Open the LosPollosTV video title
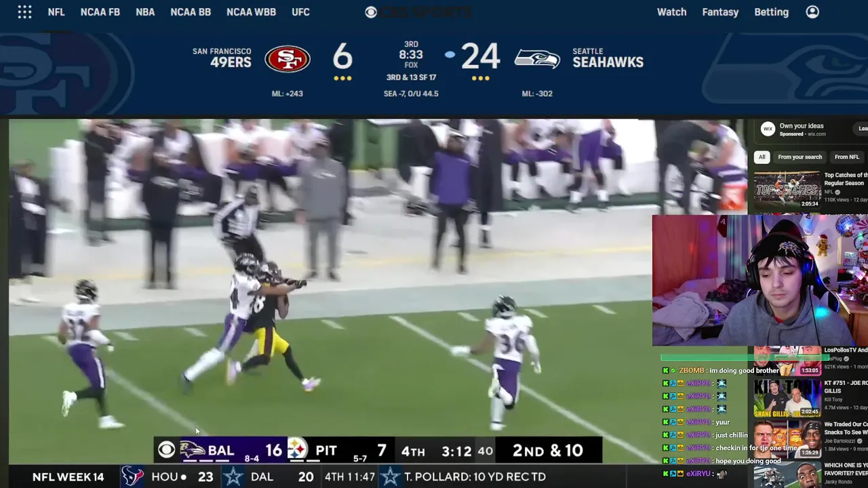The height and width of the screenshot is (488, 868). coord(846,350)
